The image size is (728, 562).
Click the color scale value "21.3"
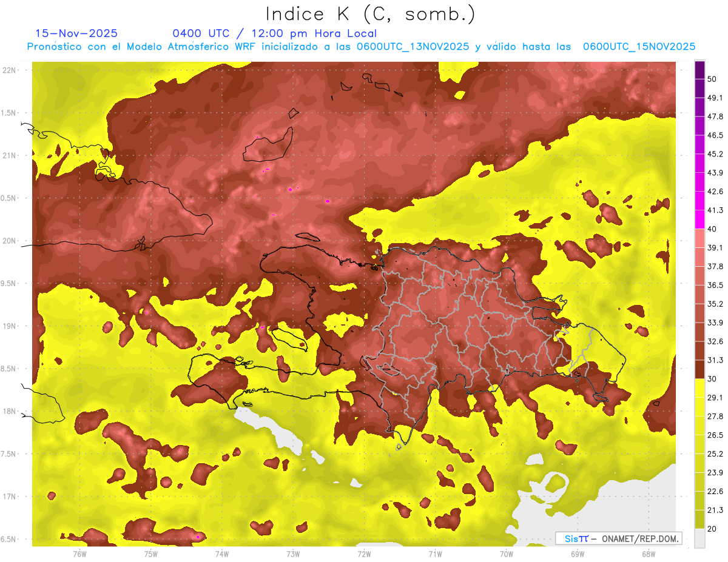click(715, 510)
